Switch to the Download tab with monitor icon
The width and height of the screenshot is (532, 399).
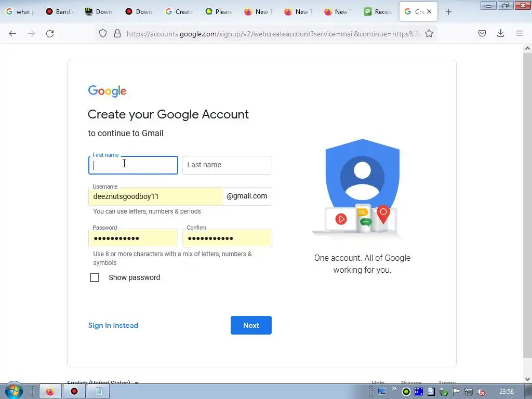(99, 12)
